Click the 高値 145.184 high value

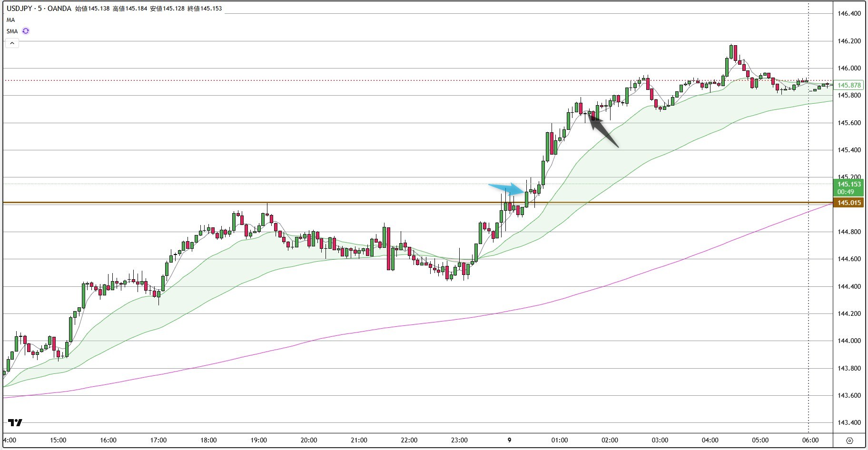(129, 9)
